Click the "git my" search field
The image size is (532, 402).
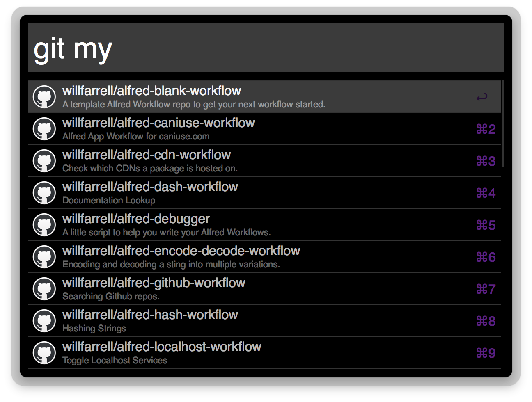click(x=266, y=48)
